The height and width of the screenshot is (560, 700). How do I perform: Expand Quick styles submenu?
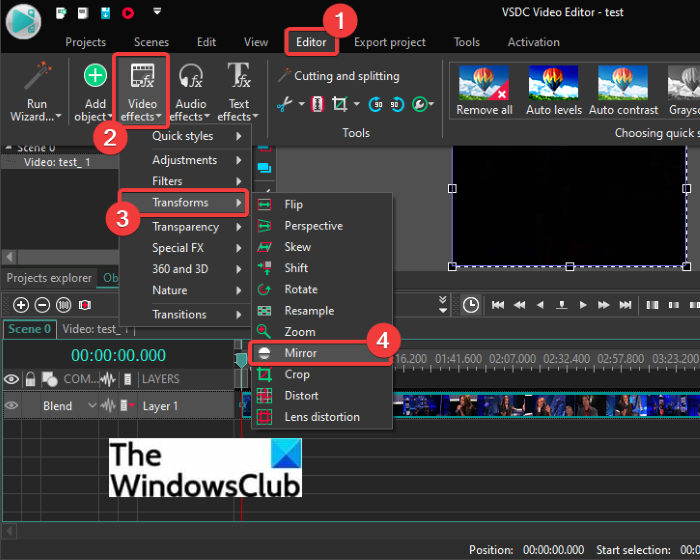click(x=185, y=136)
